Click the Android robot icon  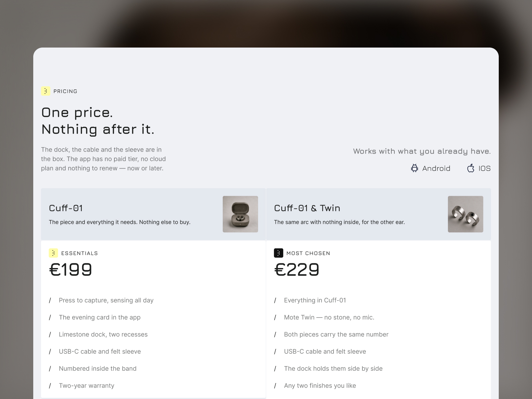click(x=414, y=168)
